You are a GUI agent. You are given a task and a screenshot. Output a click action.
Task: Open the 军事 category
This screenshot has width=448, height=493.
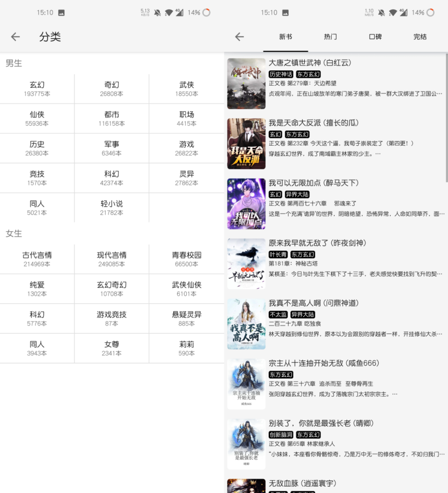tap(112, 149)
